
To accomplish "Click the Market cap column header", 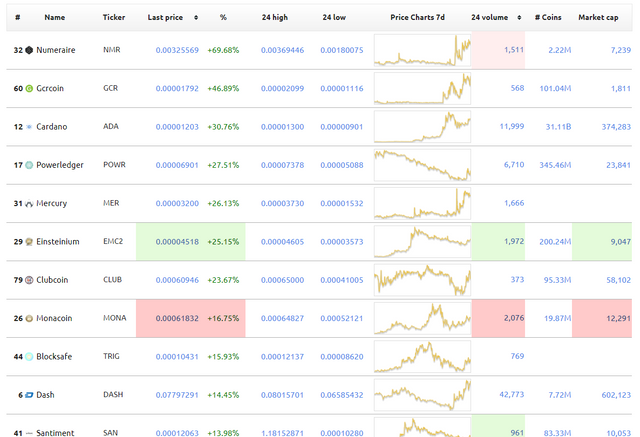I will click(598, 18).
